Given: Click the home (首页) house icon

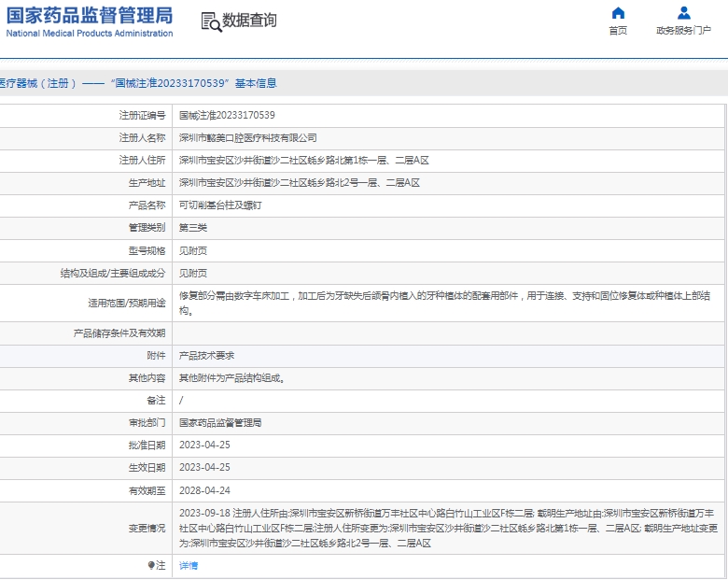Looking at the screenshot, I should coord(618,12).
